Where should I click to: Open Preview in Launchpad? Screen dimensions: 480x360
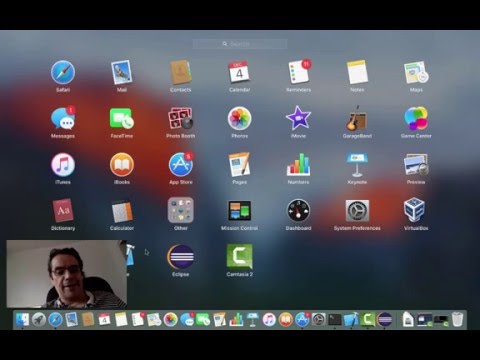(x=416, y=165)
